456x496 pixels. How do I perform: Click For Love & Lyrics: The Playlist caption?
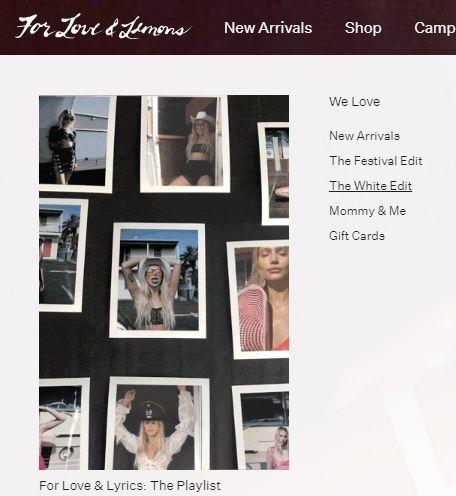[130, 486]
